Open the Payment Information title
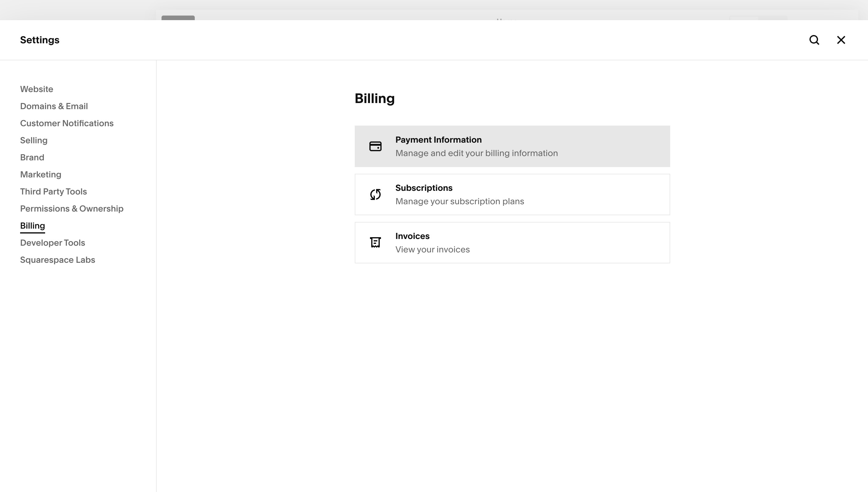 (438, 140)
